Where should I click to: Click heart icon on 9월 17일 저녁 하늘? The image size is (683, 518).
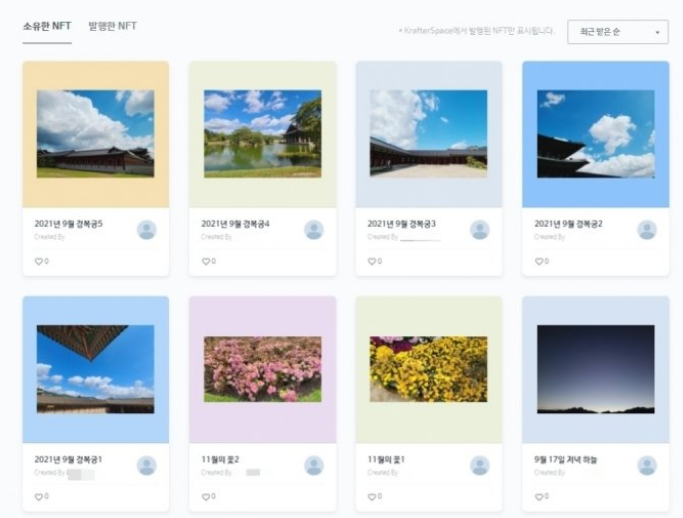539,497
